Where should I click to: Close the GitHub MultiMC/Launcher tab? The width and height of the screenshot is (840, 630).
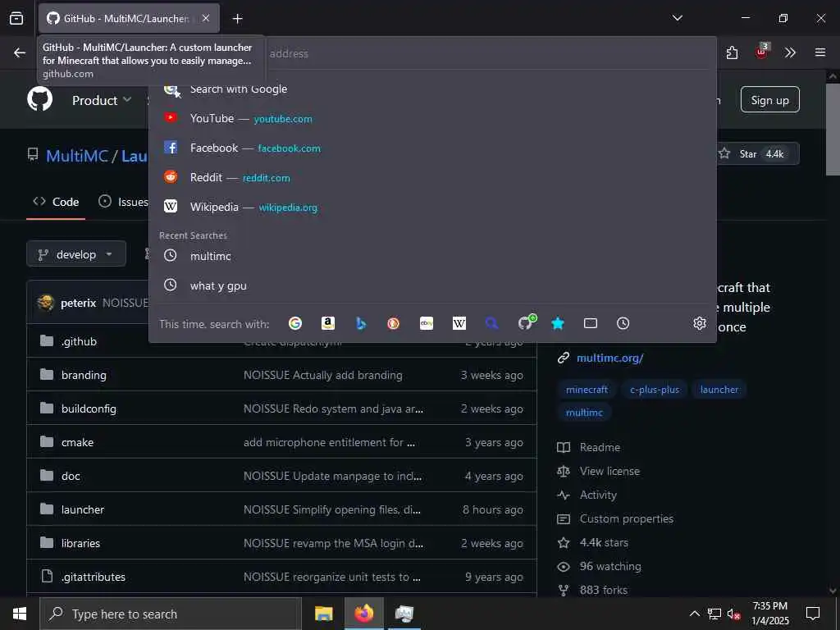pos(206,18)
